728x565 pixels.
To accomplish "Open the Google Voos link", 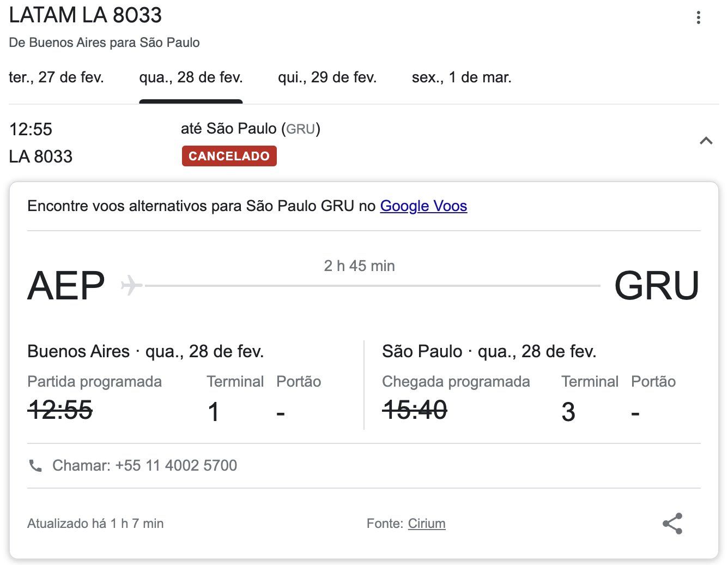I will point(423,206).
